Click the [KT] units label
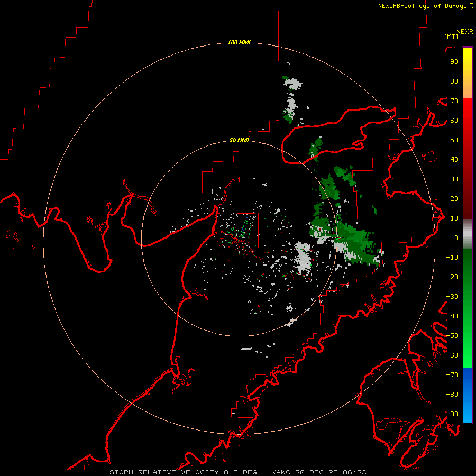Viewport: 476px width, 476px height. coord(451,36)
